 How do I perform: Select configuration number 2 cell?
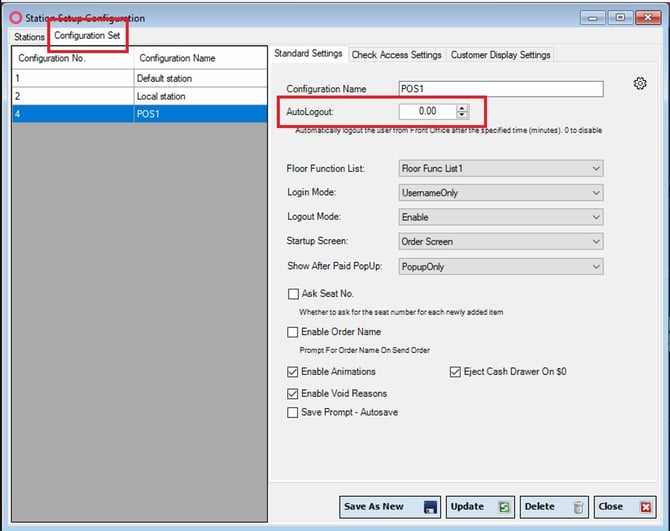click(73, 96)
